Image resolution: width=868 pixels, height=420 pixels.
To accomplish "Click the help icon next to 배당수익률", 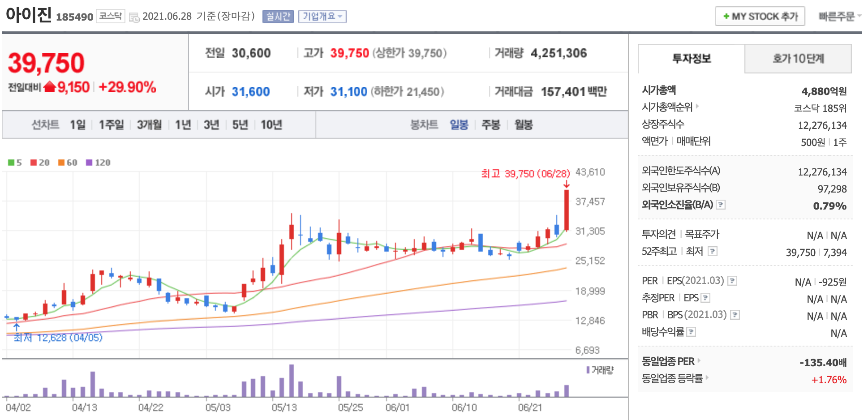I will (691, 332).
